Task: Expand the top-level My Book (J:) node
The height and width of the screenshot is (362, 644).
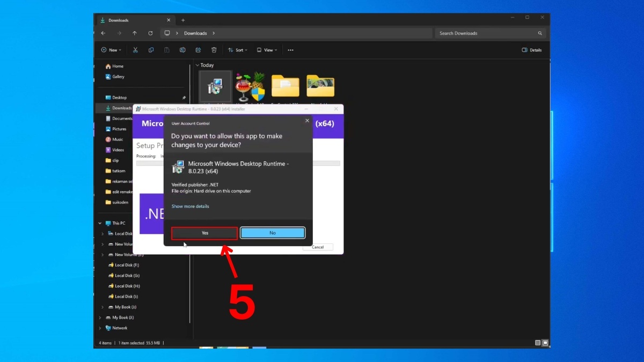Action: (100, 317)
